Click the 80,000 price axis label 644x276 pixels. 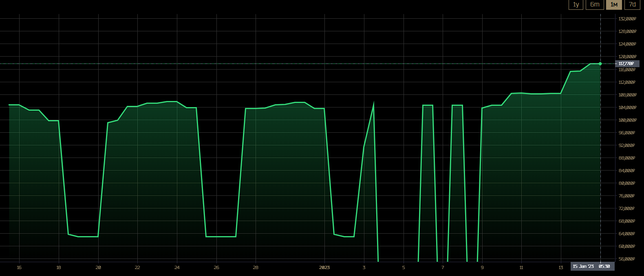pyautogui.click(x=627, y=183)
